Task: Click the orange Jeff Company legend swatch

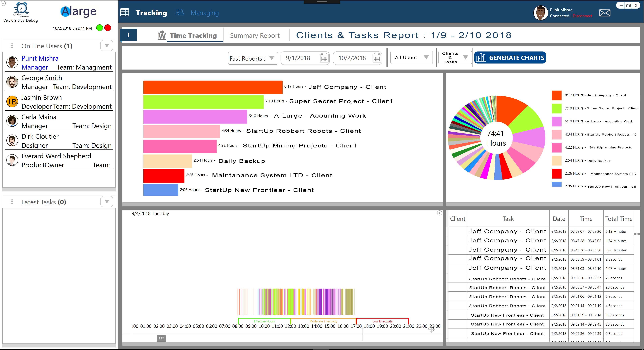Action: (556, 95)
